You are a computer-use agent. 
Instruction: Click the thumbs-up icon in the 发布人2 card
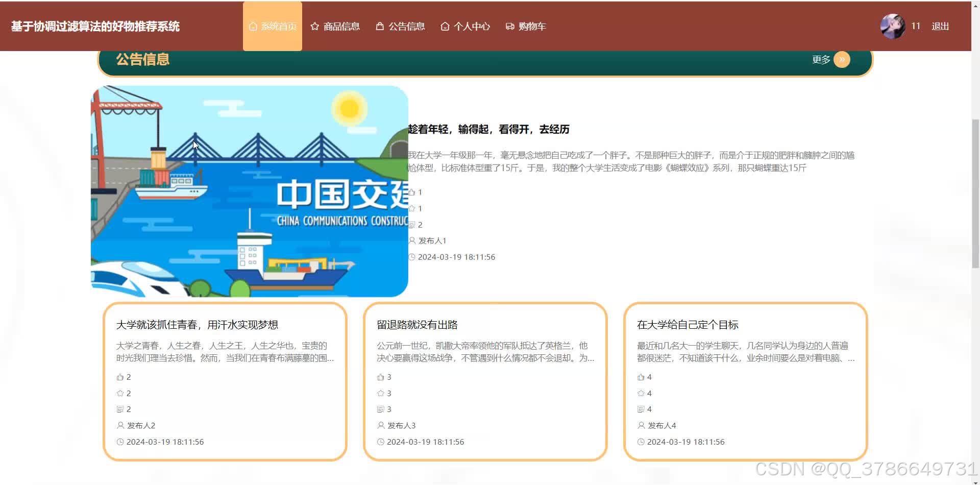pyautogui.click(x=120, y=377)
